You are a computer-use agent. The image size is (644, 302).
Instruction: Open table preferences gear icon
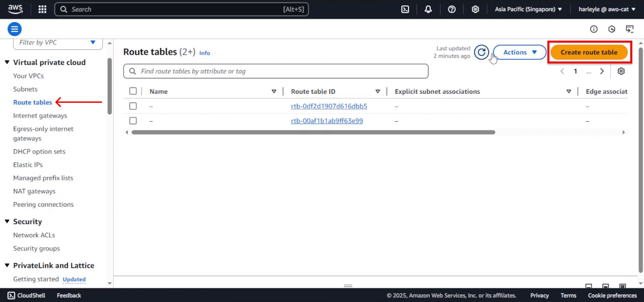[621, 71]
